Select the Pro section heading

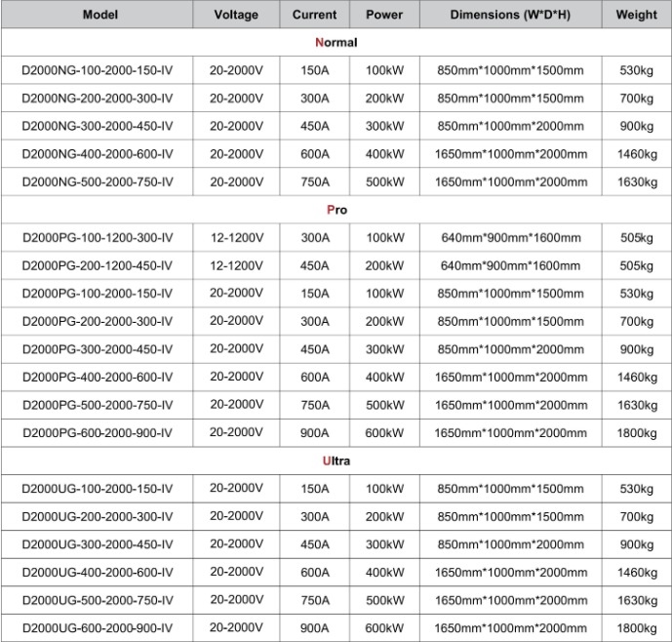pos(336,210)
